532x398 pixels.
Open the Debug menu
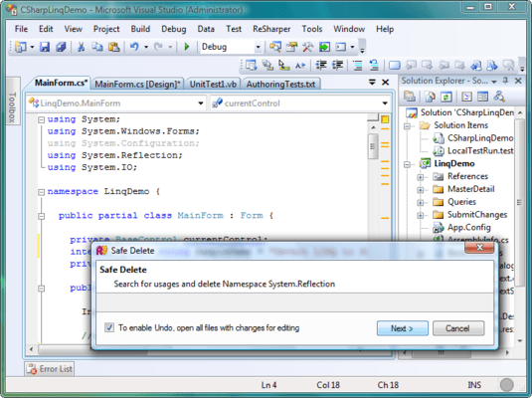tap(174, 29)
